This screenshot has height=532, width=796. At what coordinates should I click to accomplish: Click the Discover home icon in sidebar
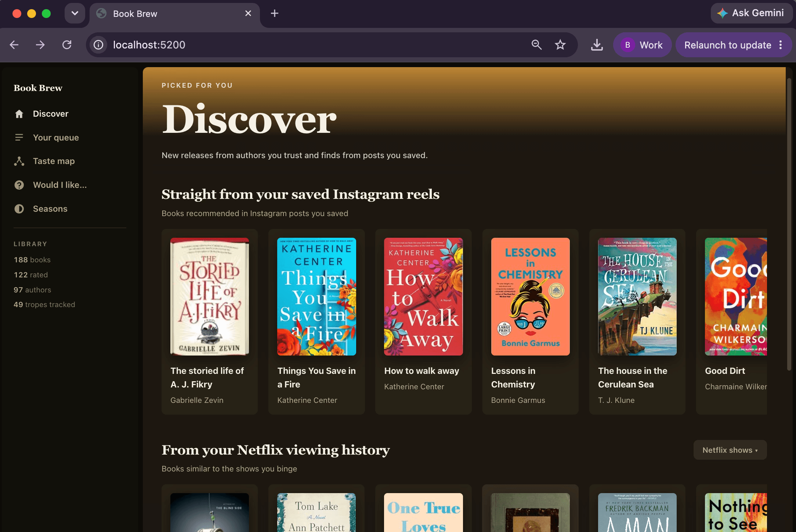19,114
